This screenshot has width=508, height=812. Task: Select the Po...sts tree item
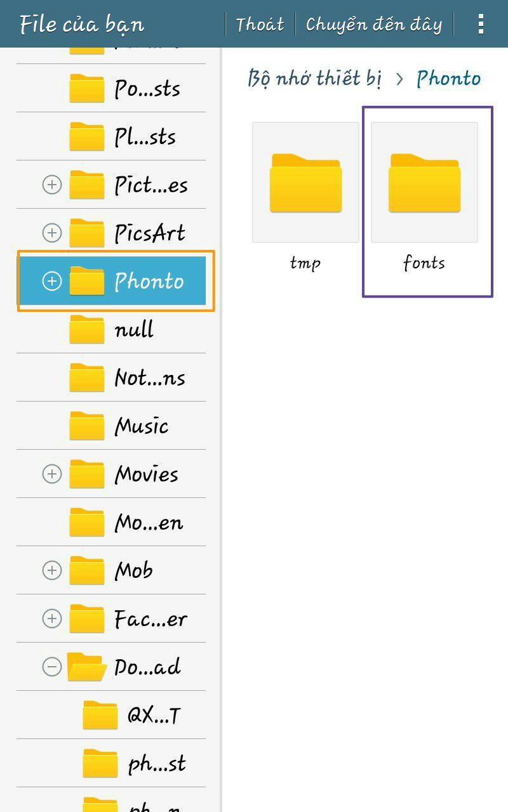tap(111, 88)
